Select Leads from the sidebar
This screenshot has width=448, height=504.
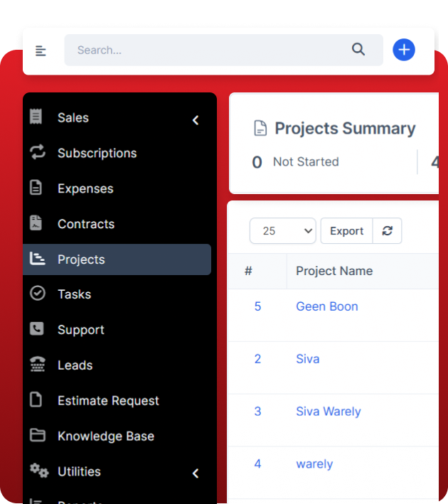click(75, 365)
